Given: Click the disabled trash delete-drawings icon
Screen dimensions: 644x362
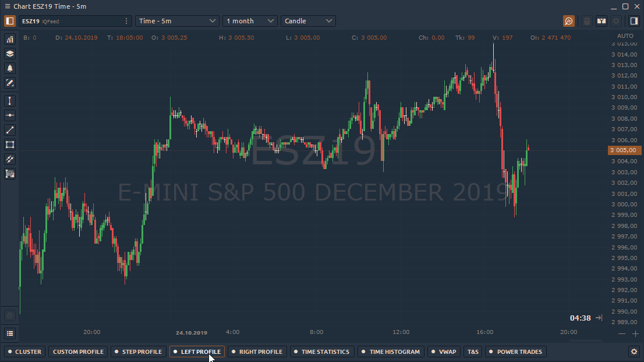Looking at the screenshot, I should [x=10, y=315].
